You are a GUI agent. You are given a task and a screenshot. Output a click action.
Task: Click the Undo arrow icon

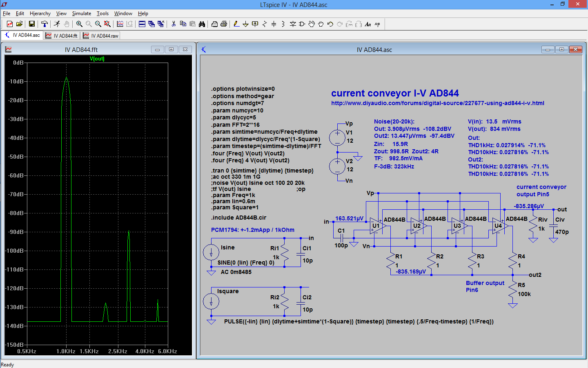tap(330, 24)
